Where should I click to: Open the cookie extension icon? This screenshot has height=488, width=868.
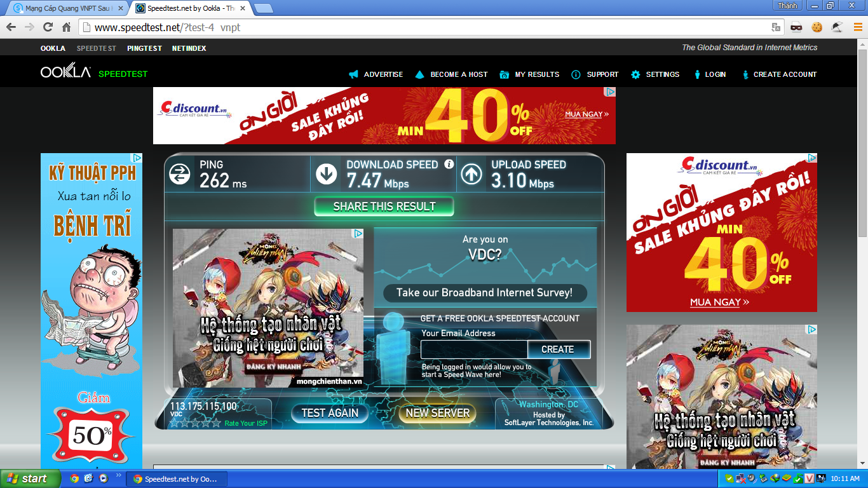(x=817, y=27)
